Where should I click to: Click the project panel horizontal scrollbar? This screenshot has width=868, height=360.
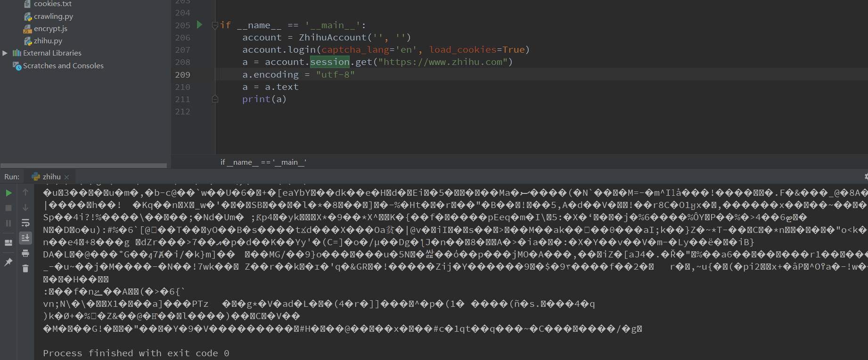pyautogui.click(x=84, y=166)
